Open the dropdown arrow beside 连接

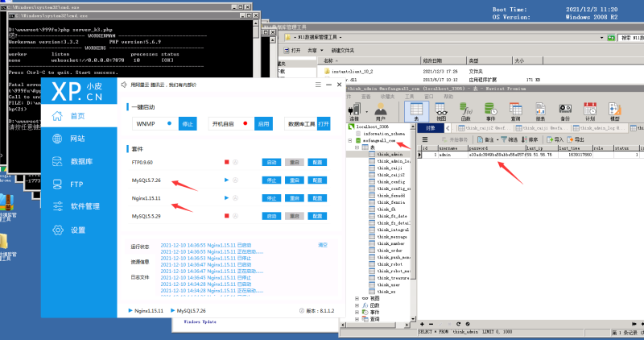tap(366, 111)
